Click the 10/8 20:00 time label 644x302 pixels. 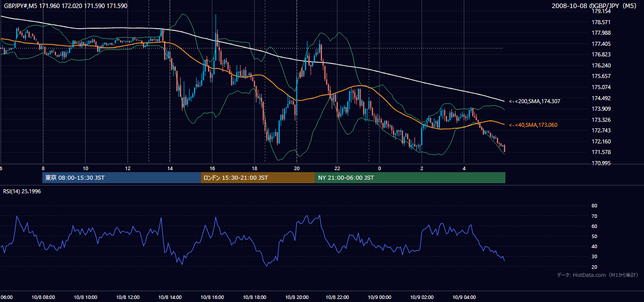click(297, 297)
